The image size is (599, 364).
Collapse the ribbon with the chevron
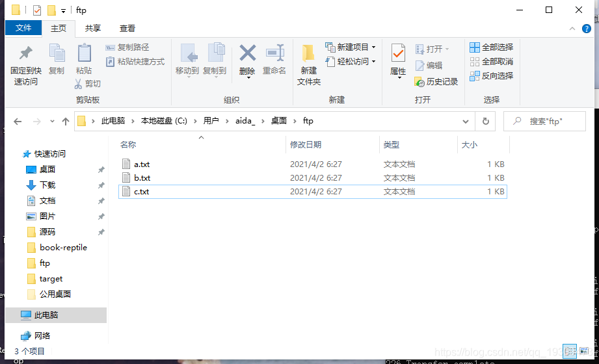[x=572, y=29]
